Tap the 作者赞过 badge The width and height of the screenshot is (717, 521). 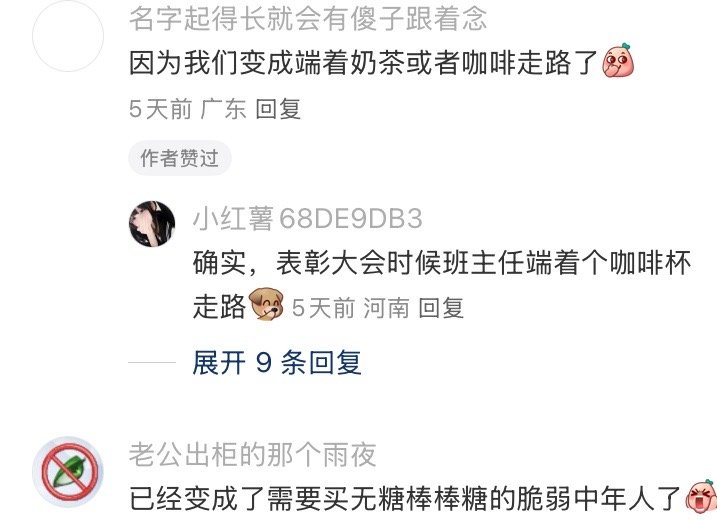tap(180, 158)
